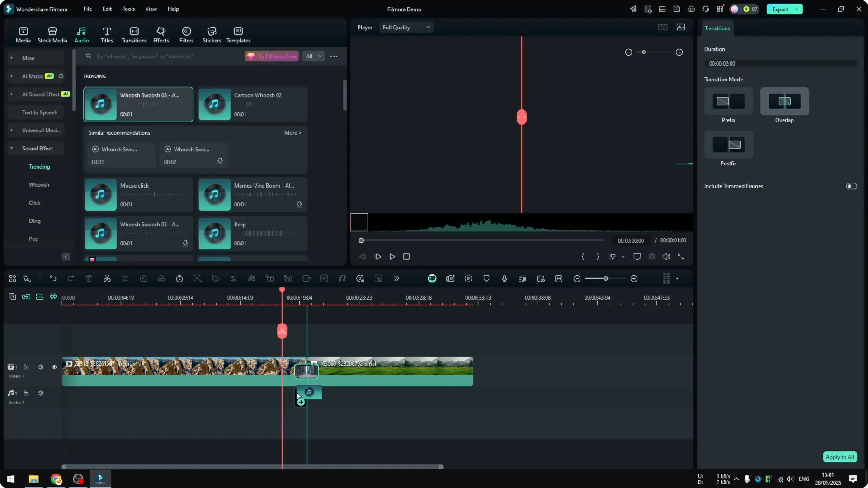
Task: Toggle Include Trimmed Frames switch
Action: tap(851, 186)
